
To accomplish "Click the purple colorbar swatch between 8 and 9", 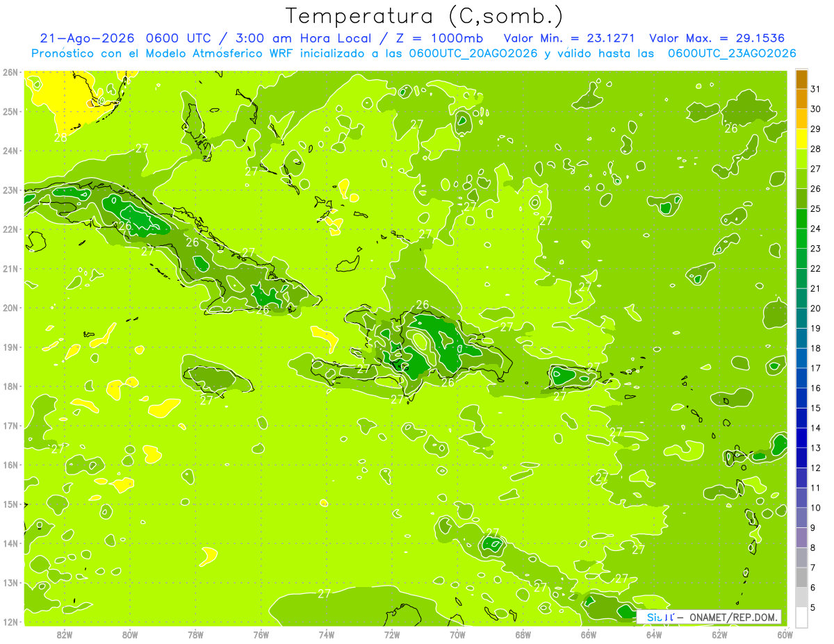I will tap(801, 538).
